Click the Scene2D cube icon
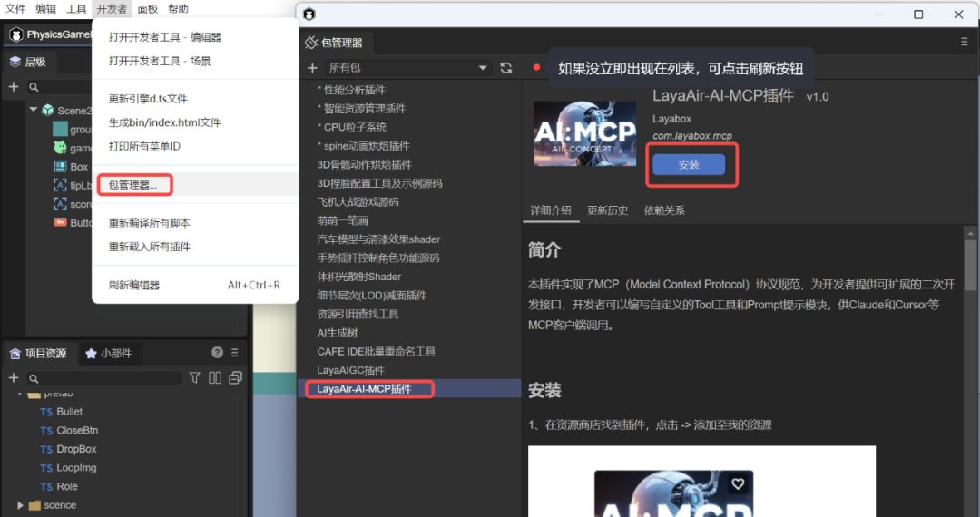Screen dimensions: 980x517 (x=48, y=110)
